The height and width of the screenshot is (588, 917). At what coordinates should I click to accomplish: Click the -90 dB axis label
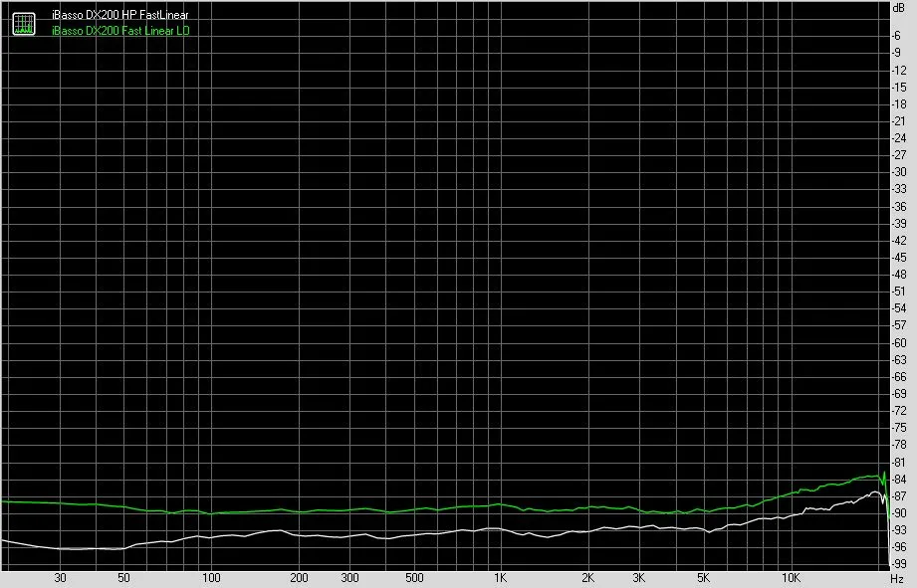pyautogui.click(x=899, y=513)
